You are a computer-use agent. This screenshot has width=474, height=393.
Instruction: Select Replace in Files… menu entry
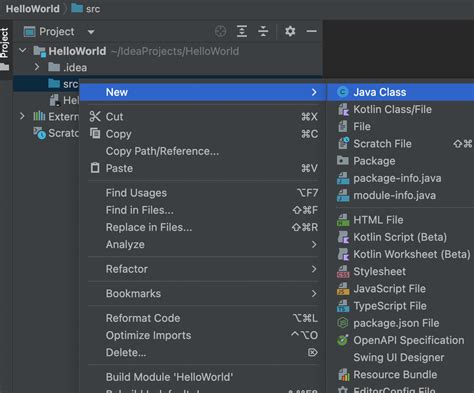(x=203, y=227)
